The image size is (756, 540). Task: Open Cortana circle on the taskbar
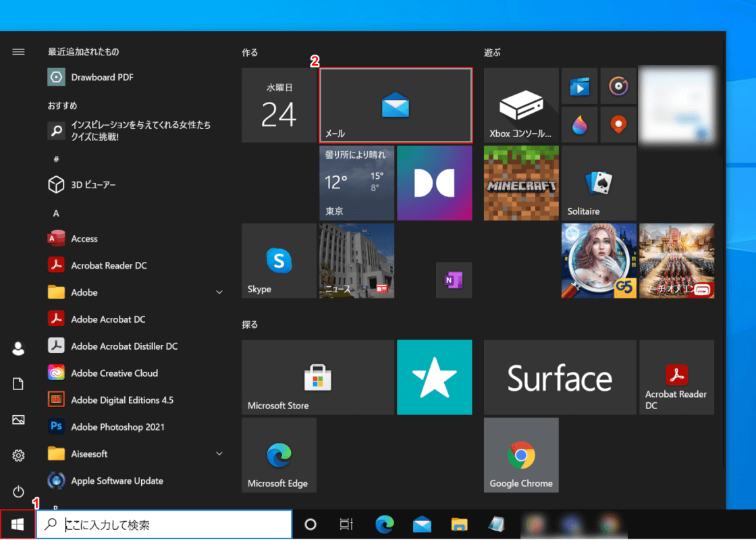(x=310, y=524)
